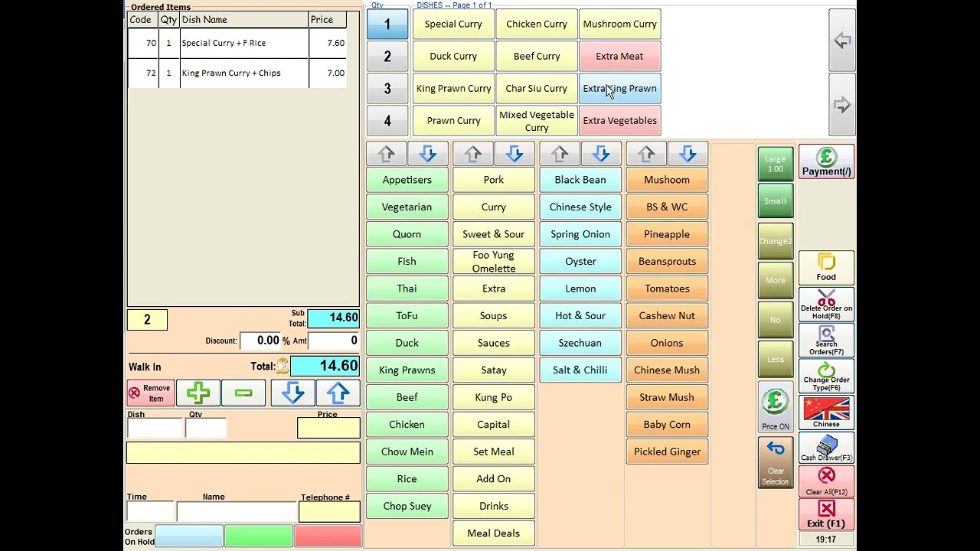Screen dimensions: 980x551
Task: Toggle the Price ON button
Action: (775, 410)
